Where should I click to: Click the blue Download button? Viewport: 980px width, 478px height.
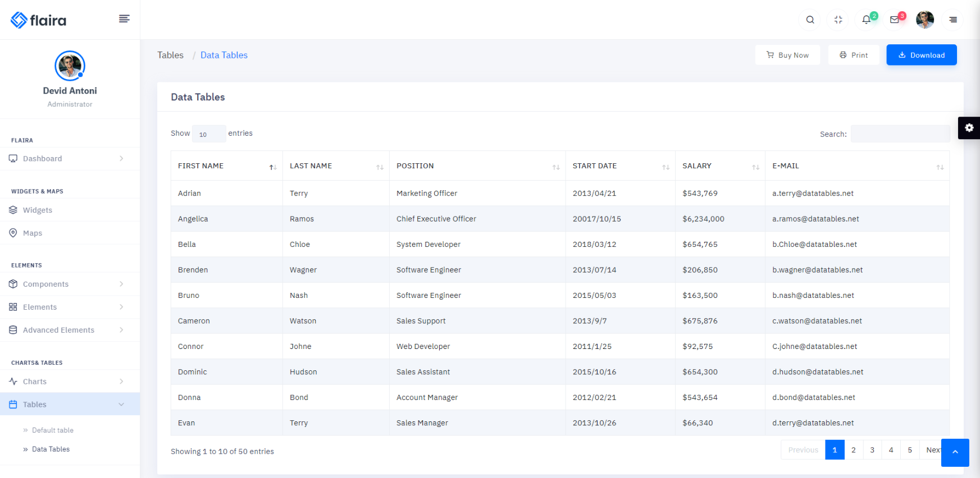[922, 55]
